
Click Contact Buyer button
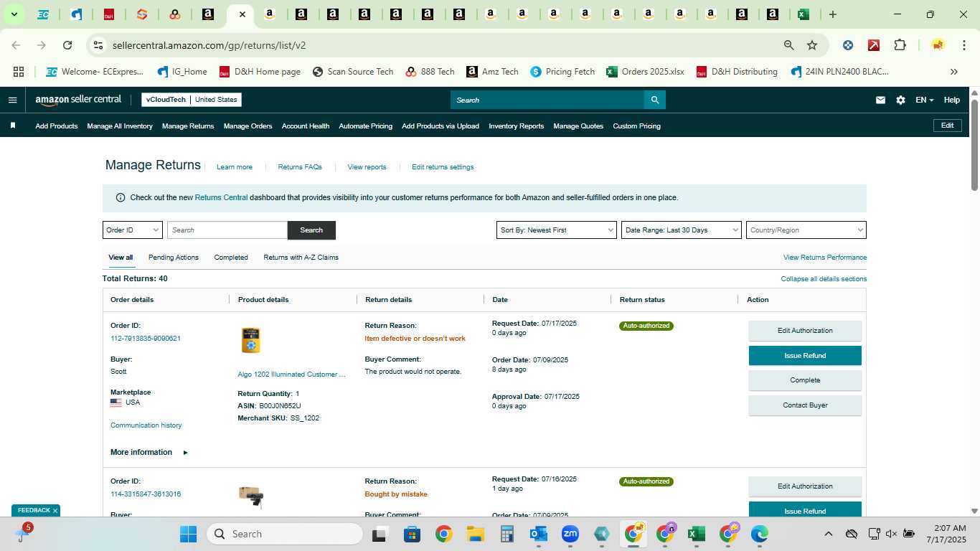point(805,405)
